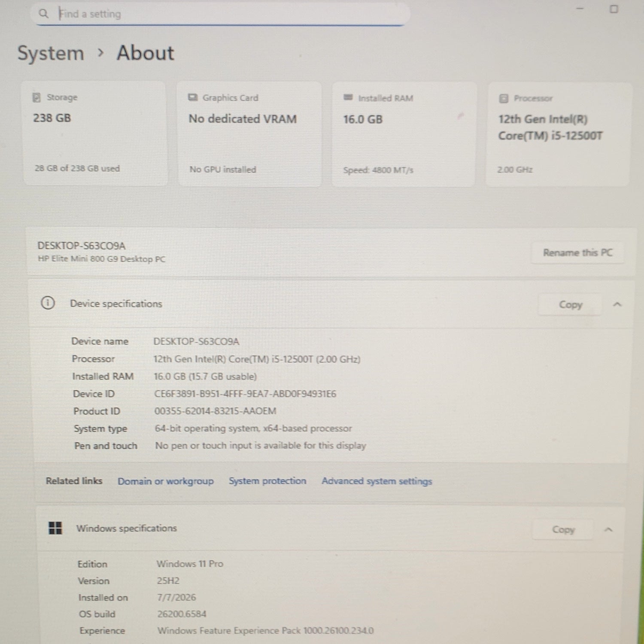The image size is (644, 644).
Task: Click the Graphics Card icon
Action: click(193, 97)
